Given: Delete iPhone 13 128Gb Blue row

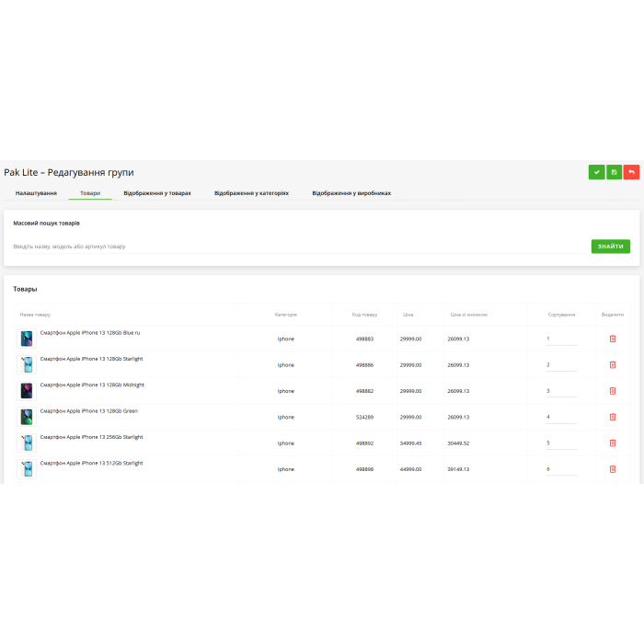Looking at the screenshot, I should (x=613, y=339).
